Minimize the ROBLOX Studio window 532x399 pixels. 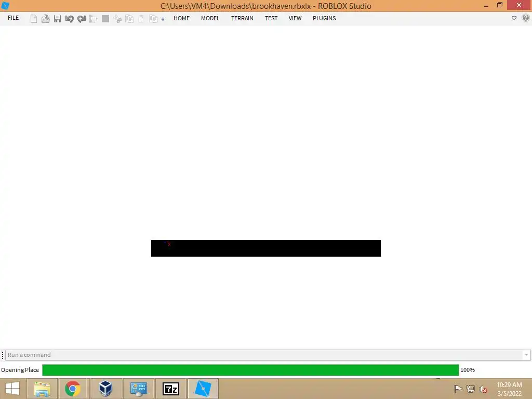(x=486, y=5)
